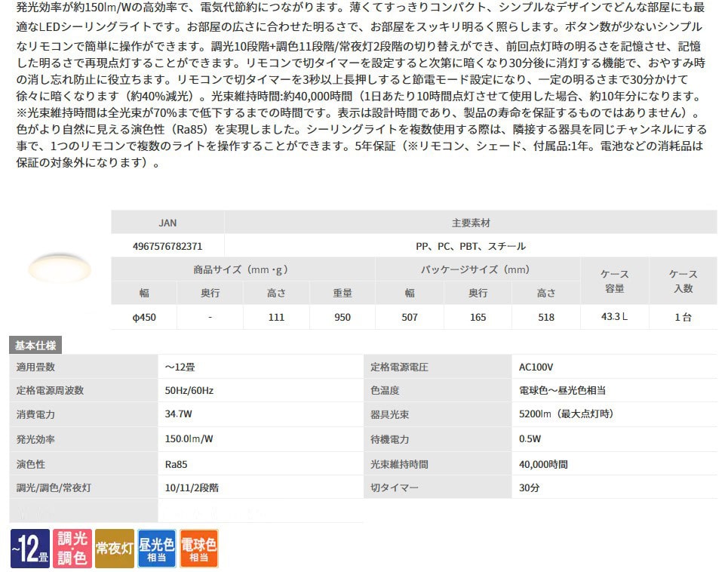Click the 5200lm luminous flux value
The width and height of the screenshot is (728, 572).
pyautogui.click(x=566, y=414)
